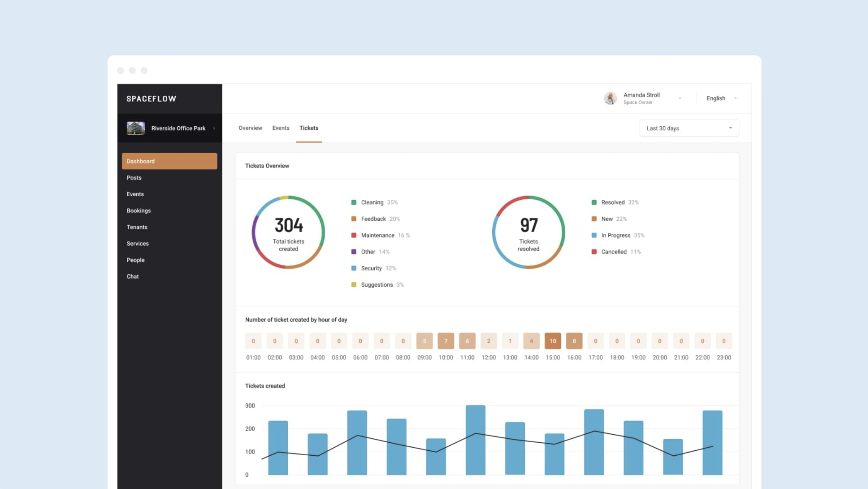
Task: Click the Maintenance 16 % legend label
Action: pyautogui.click(x=385, y=235)
